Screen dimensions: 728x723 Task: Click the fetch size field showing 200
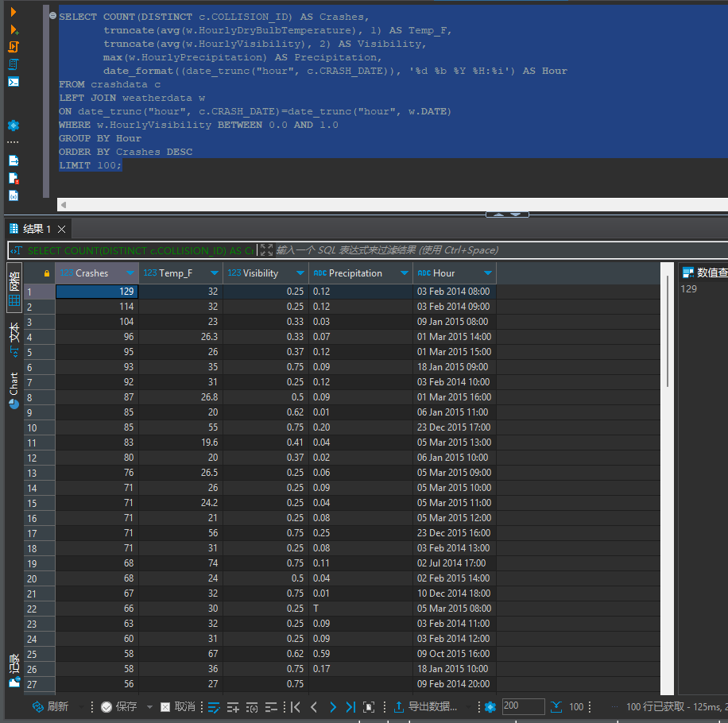(523, 706)
